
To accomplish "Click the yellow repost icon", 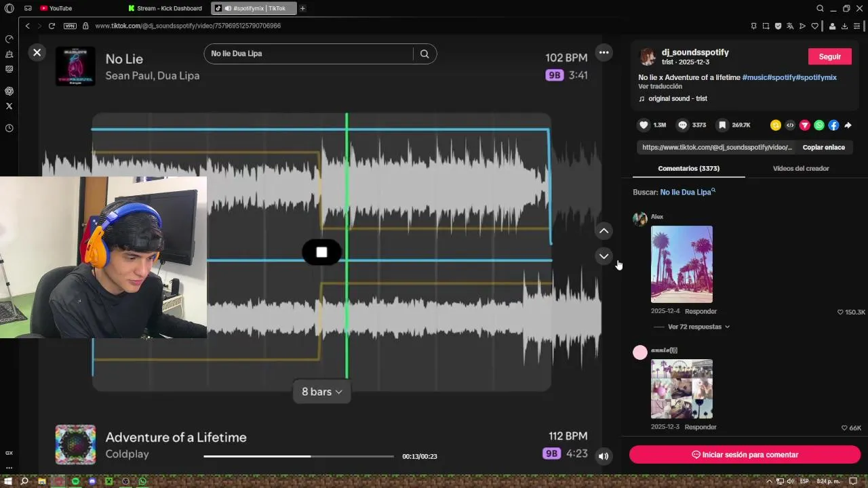I will [x=776, y=125].
